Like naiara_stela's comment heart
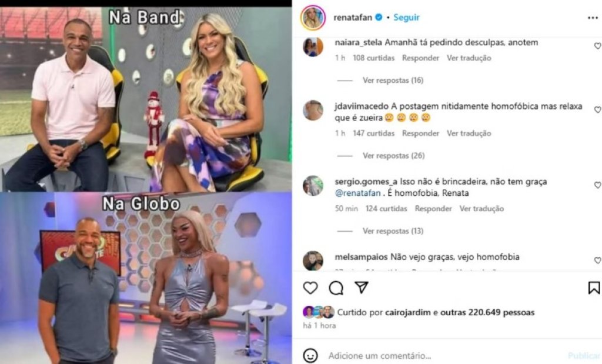602x364 pixels. [x=598, y=46]
